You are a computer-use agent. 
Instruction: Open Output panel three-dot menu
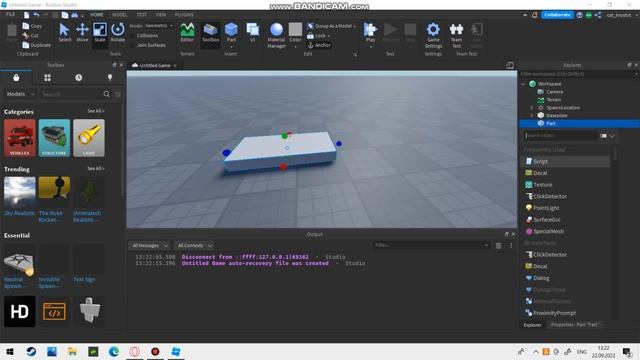click(x=511, y=245)
